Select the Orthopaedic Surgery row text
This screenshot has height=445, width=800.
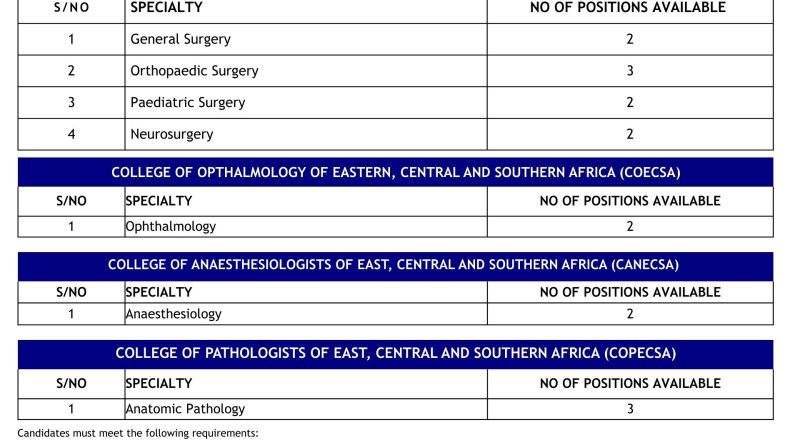point(194,71)
